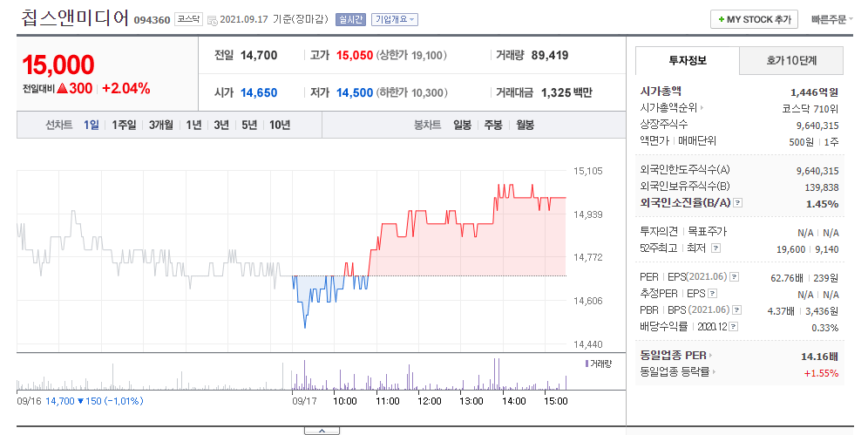Collapse the chart with bottom arrow handle
868x435 pixels.
[322, 431]
